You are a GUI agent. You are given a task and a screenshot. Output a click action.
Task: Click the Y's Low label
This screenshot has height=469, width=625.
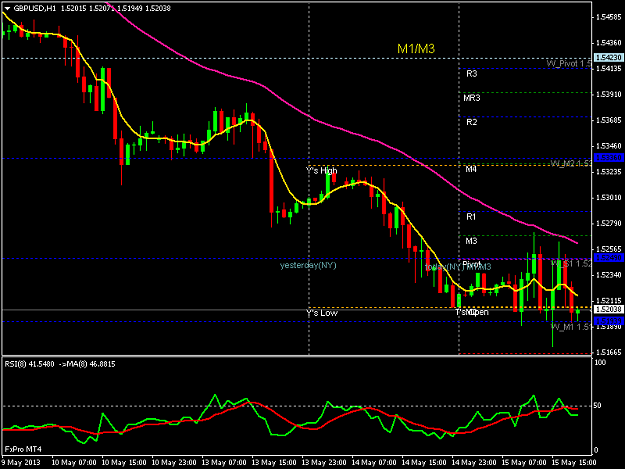click(x=322, y=313)
